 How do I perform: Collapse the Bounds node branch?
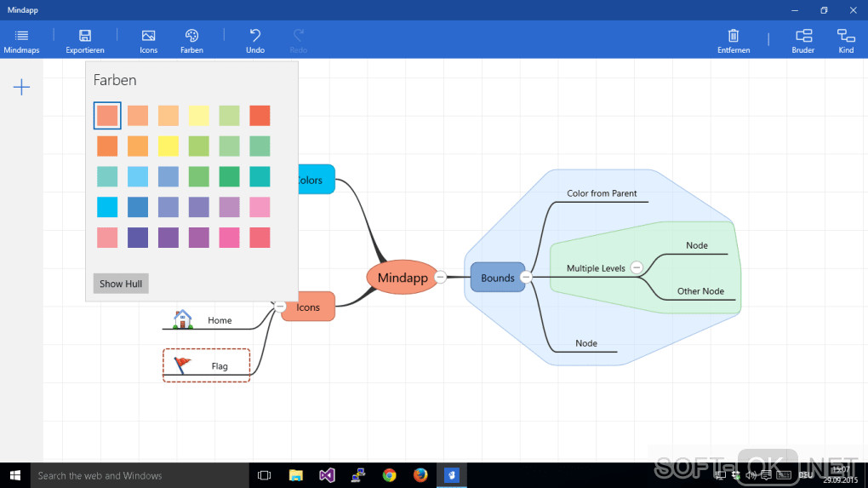point(526,277)
